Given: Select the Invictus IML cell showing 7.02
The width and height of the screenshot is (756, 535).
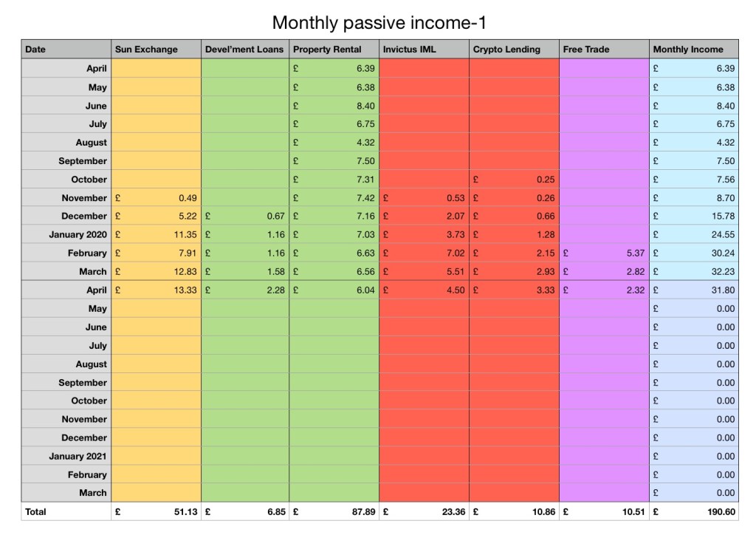Looking at the screenshot, I should [424, 253].
